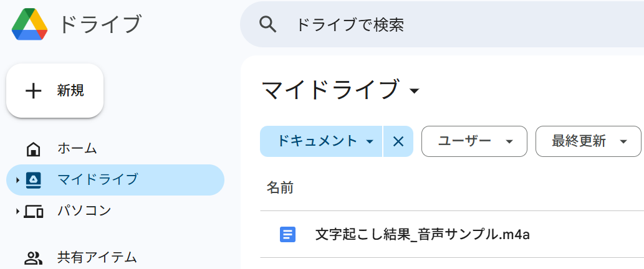Click the blue Docs file icon
644x269 pixels.
tap(287, 235)
